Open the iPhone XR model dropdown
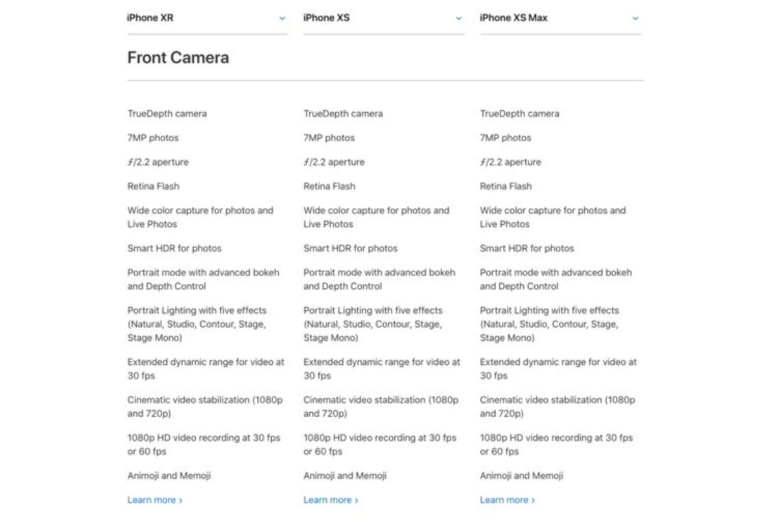The height and width of the screenshot is (532, 778). tap(207, 18)
